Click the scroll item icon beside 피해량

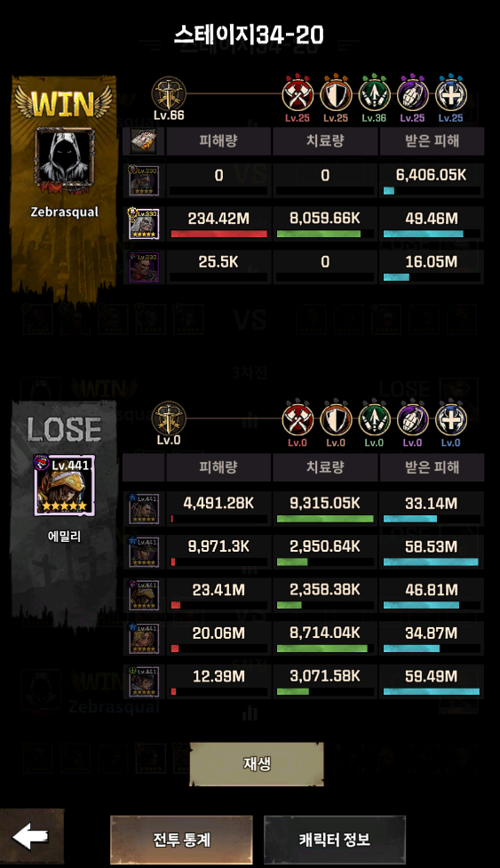[x=143, y=141]
